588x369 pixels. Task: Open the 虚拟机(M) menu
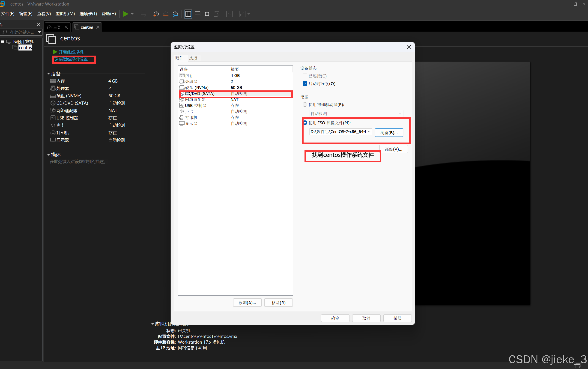(65, 14)
